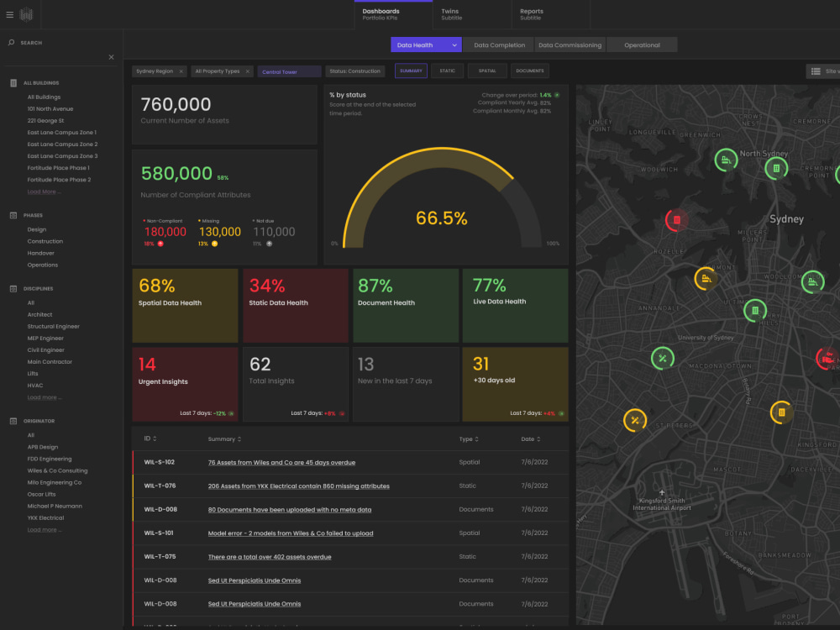Select the green building marker at North Sydney
The height and width of the screenshot is (630, 840).
coord(775,170)
